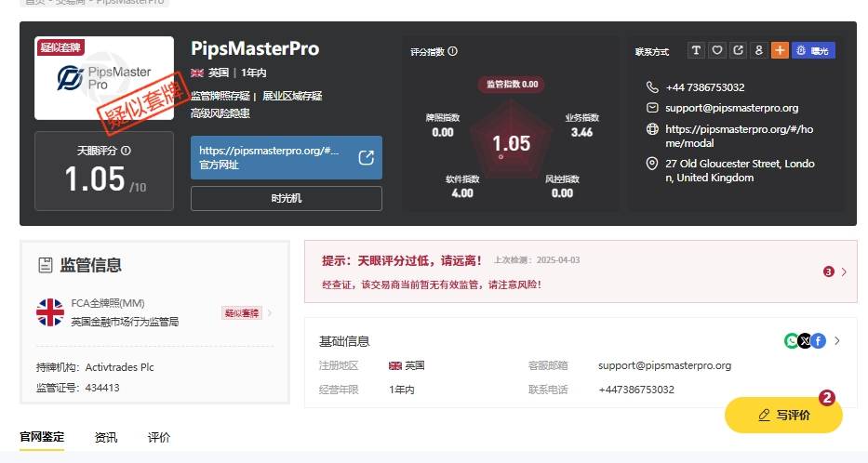Click the WhatsApp icon in 基础信息

[792, 341]
